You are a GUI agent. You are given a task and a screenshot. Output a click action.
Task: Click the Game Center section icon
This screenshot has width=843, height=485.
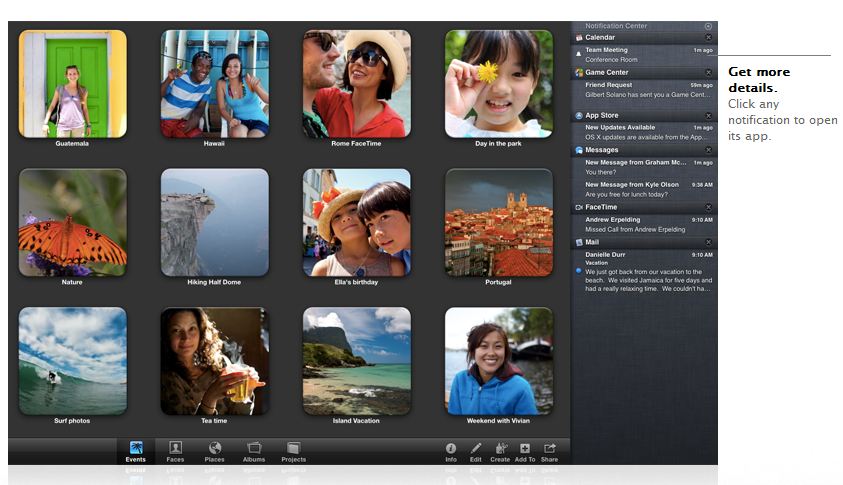pos(579,73)
